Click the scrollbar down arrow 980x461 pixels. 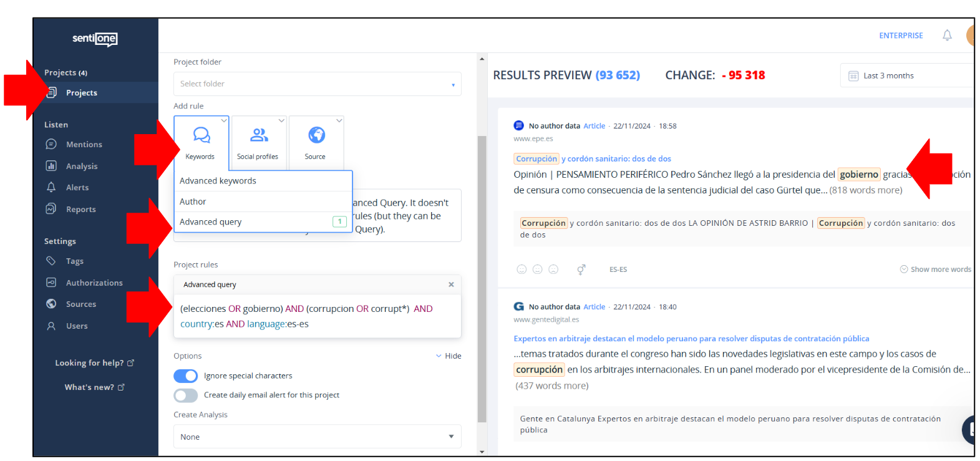(482, 452)
